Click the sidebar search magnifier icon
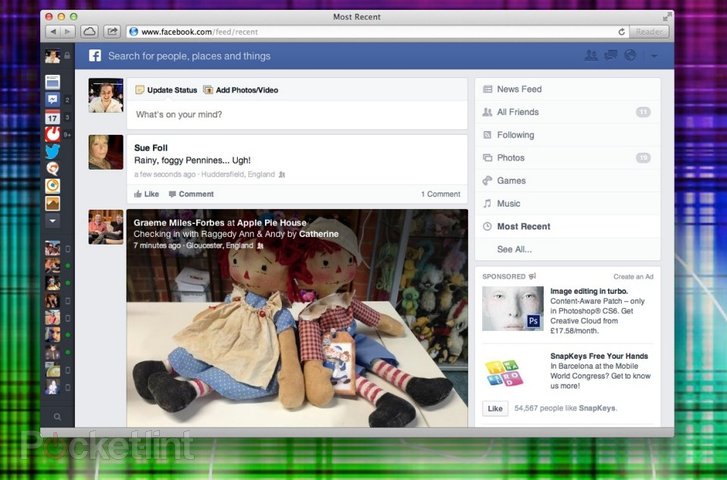 pos(58,417)
